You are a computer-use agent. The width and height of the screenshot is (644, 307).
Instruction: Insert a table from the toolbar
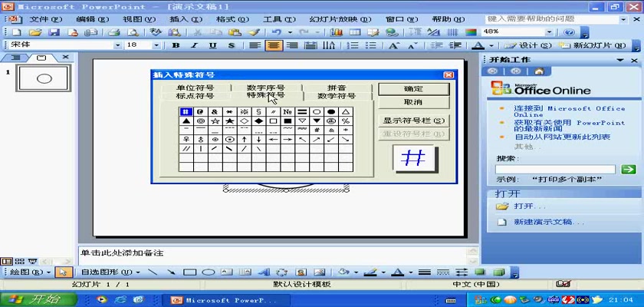pos(354,32)
